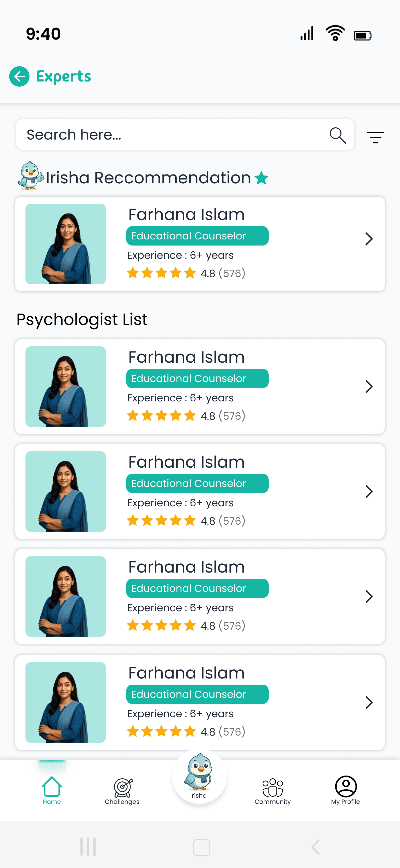Open My Profile in bottom navigation
Viewport: 400px width, 868px height.
(x=346, y=791)
